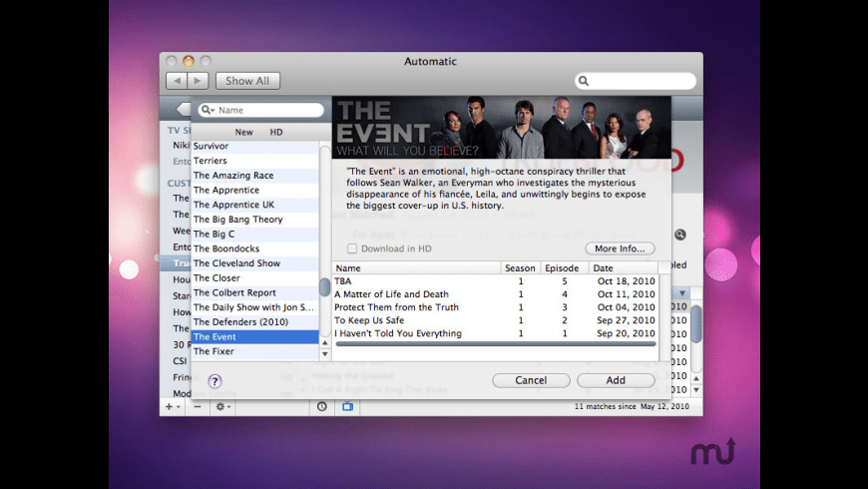
Task: Click the purple help question mark icon
Action: 215,381
